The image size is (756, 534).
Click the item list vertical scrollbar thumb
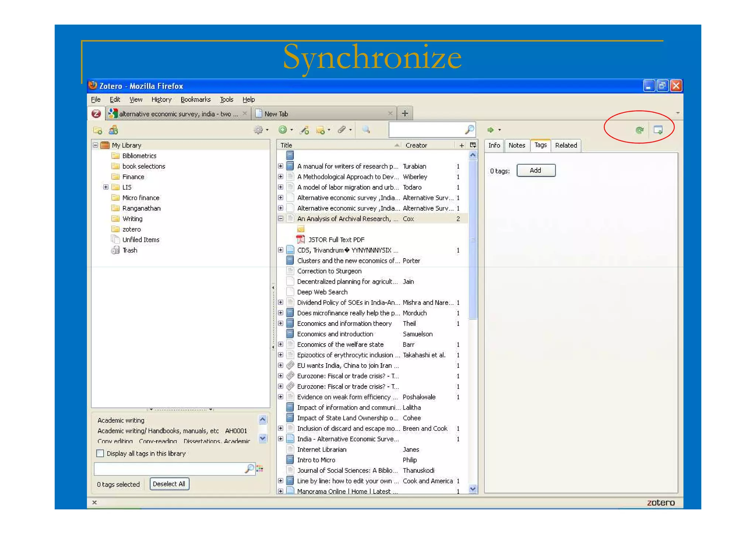[473, 240]
